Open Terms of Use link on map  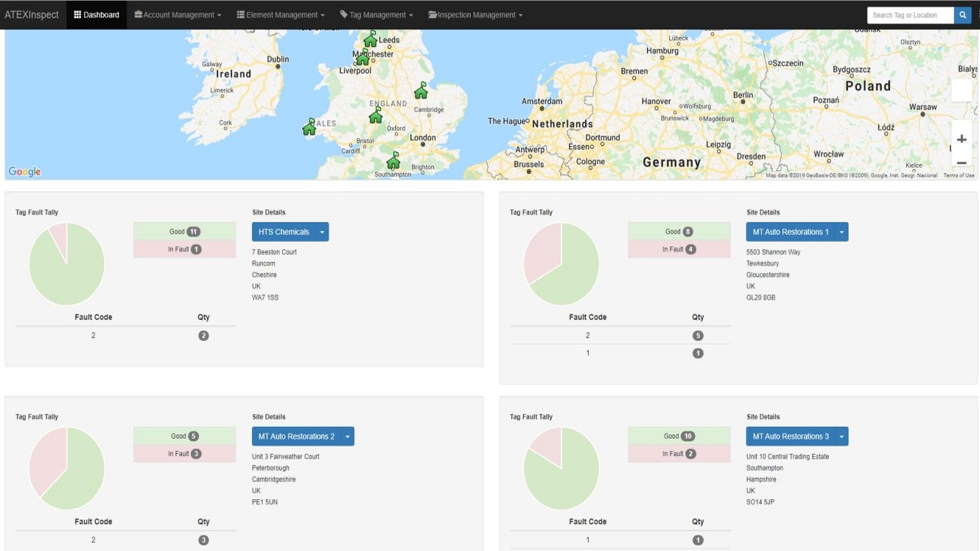pos(958,175)
